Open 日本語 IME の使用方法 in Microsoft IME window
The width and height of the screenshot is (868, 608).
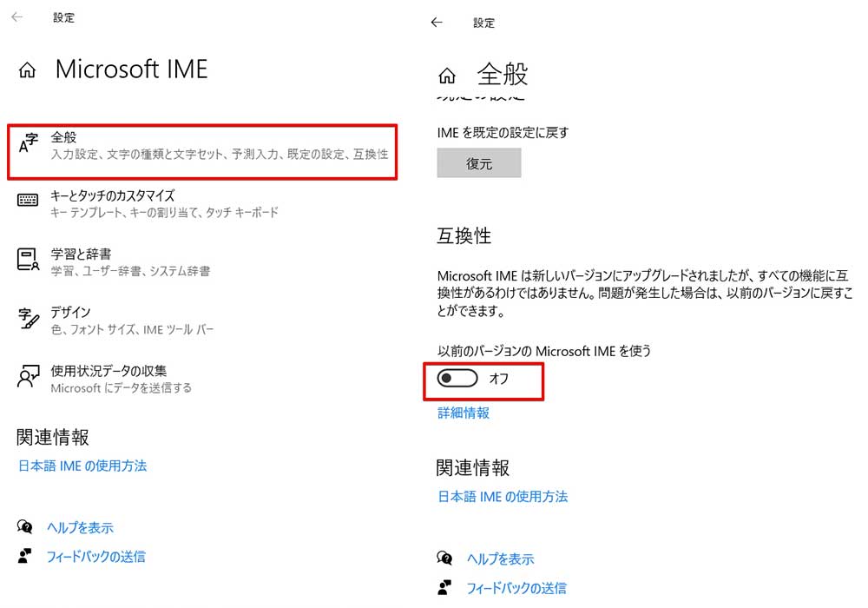[x=82, y=466]
